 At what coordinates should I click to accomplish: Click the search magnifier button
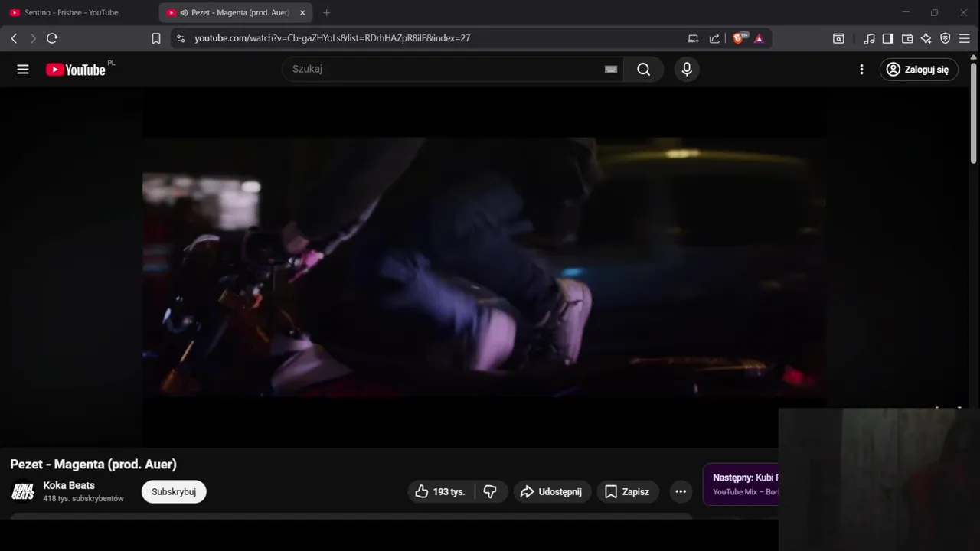pyautogui.click(x=644, y=70)
